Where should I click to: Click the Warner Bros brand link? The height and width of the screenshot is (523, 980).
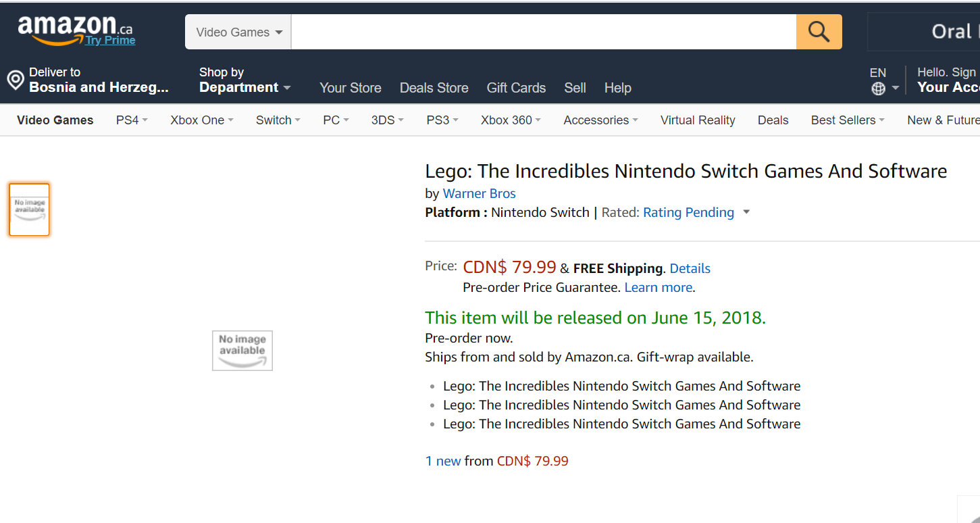479,193
